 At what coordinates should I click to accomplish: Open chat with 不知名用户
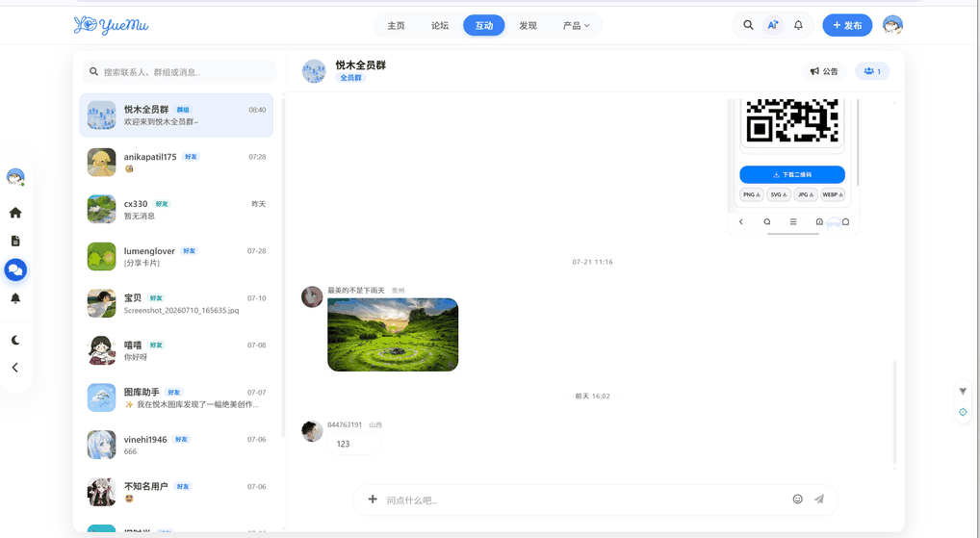(x=176, y=492)
